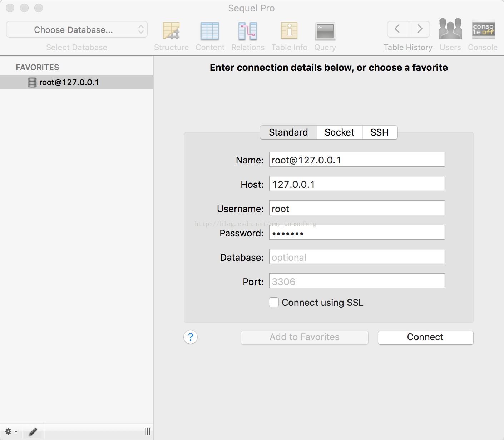Screen dimensions: 504x440
Task: Open the Choose Database dropdown
Action: tap(77, 29)
